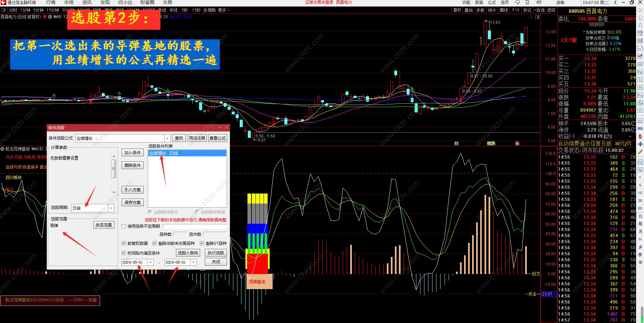Click the +自选 toolbar button
Viewport: 644px width, 323px height.
click(x=540, y=10)
